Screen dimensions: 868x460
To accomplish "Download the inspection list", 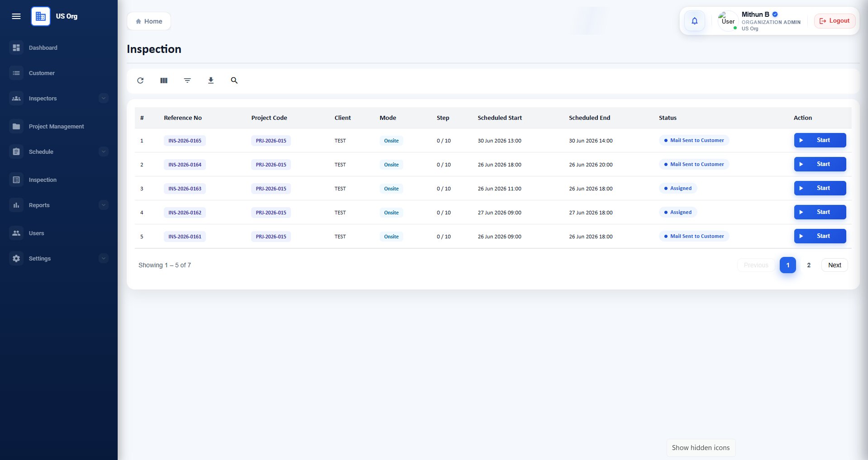I will (211, 81).
